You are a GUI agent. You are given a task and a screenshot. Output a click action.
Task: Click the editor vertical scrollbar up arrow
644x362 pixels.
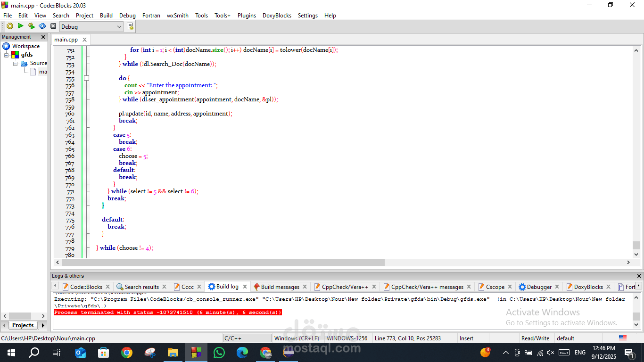(636, 50)
